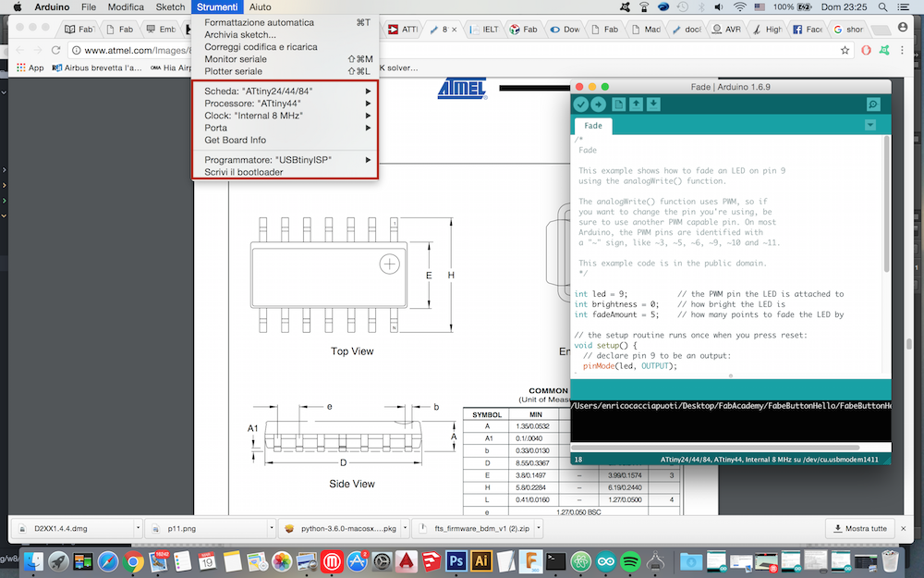Screen dimensions: 924x578
Task: Switch to the AVR Chrome tab
Action: tap(726, 29)
